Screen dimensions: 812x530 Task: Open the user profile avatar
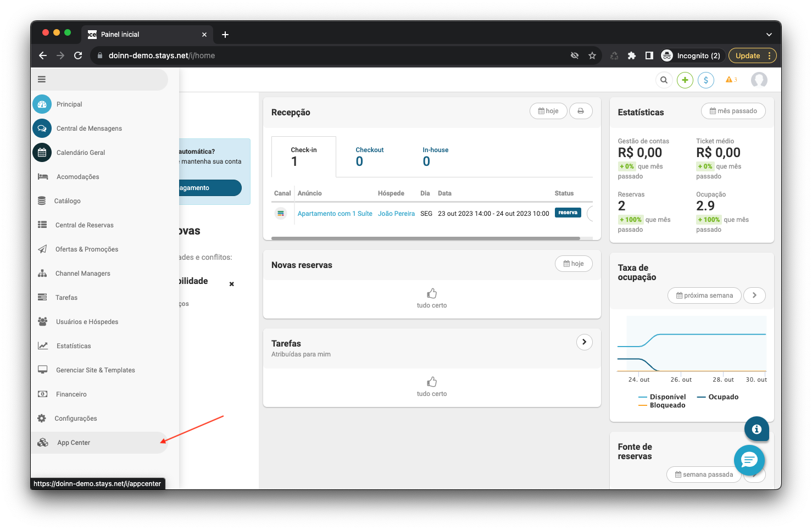[x=759, y=80]
